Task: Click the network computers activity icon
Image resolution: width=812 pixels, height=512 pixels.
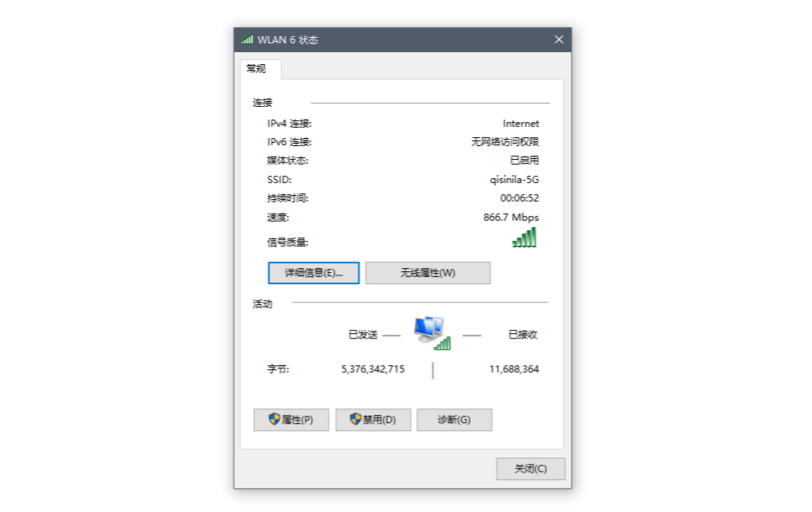Action: tap(432, 333)
